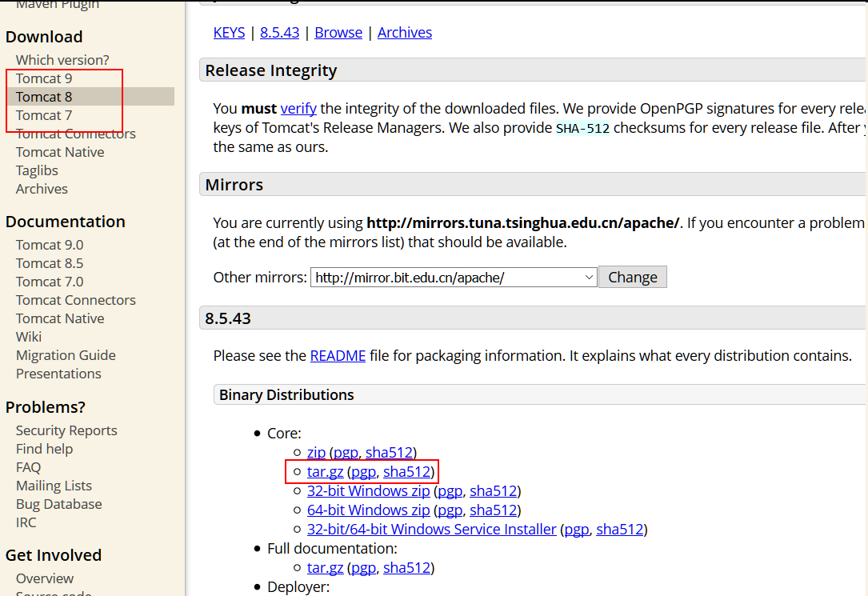Click the Get Involved sidebar heading

[x=53, y=555]
